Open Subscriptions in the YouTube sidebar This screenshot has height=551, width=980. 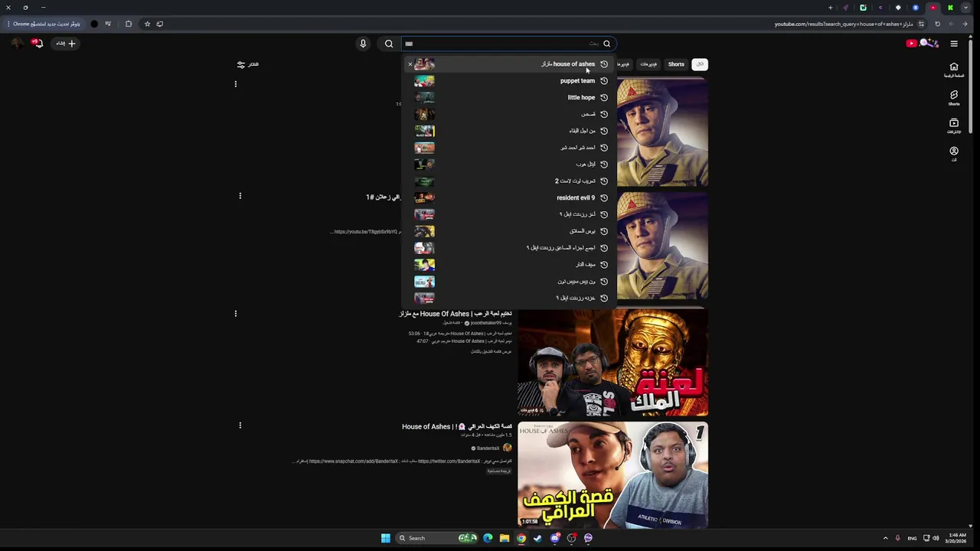954,126
